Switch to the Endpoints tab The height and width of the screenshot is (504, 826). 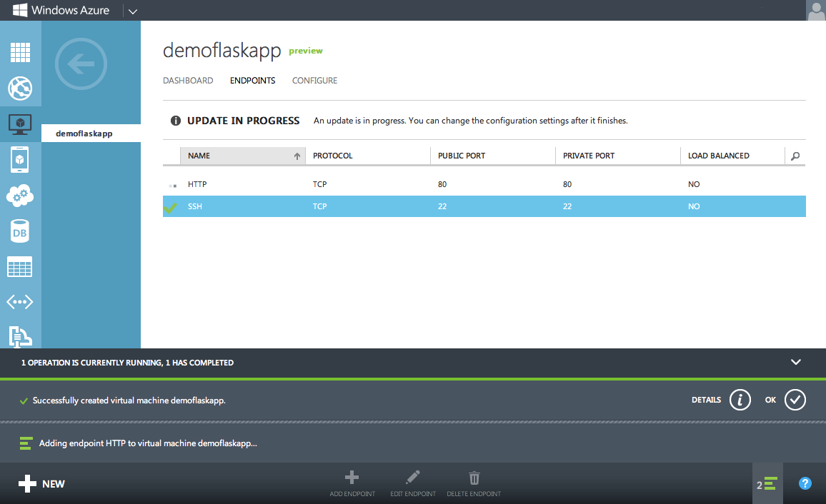(x=252, y=81)
